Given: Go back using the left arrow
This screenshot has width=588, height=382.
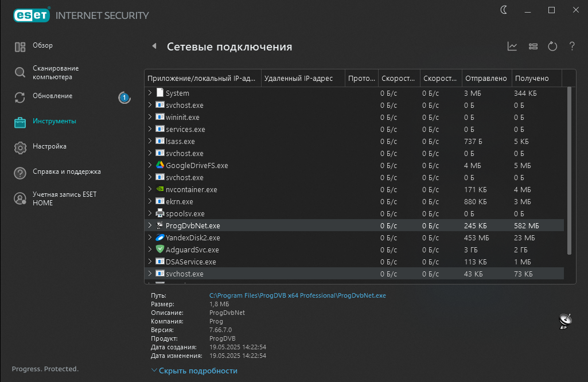Looking at the screenshot, I should [x=154, y=46].
